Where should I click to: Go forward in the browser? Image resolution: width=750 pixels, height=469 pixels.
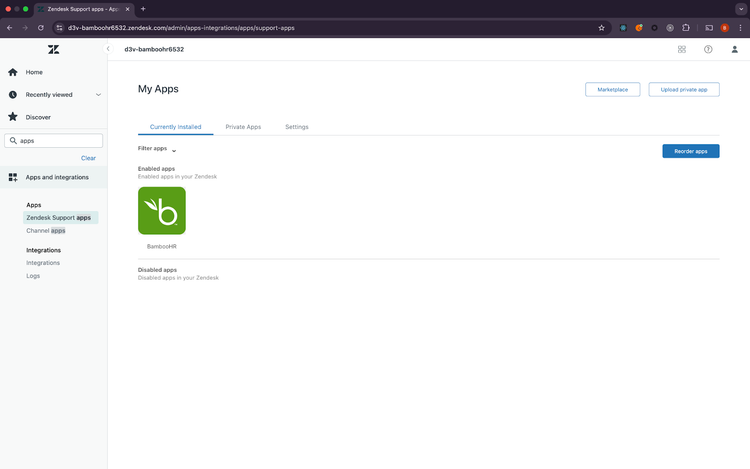[25, 28]
